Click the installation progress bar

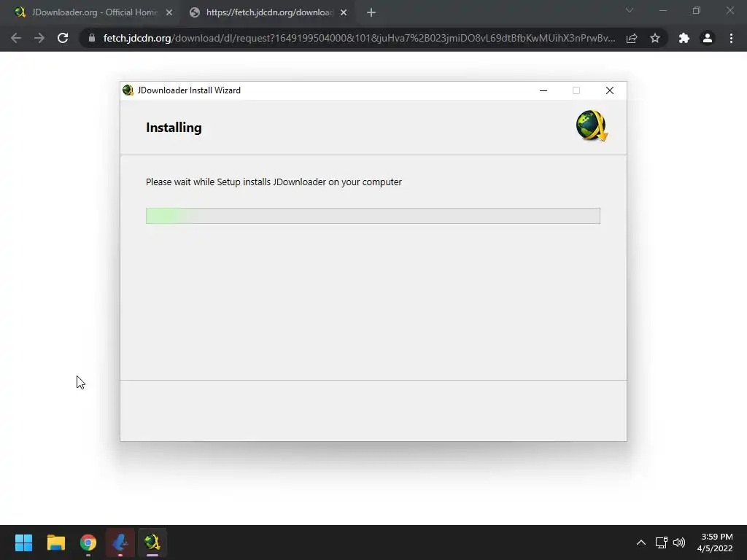pyautogui.click(x=373, y=216)
